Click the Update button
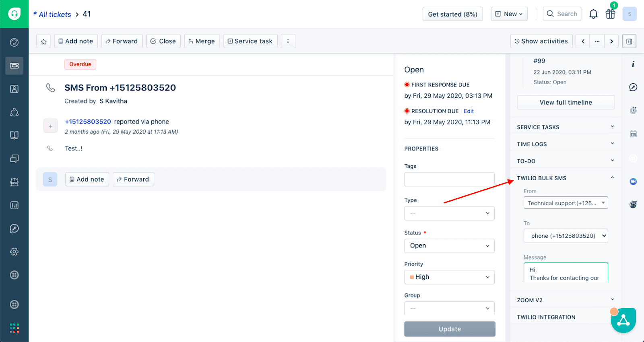This screenshot has width=644, height=342. point(450,329)
